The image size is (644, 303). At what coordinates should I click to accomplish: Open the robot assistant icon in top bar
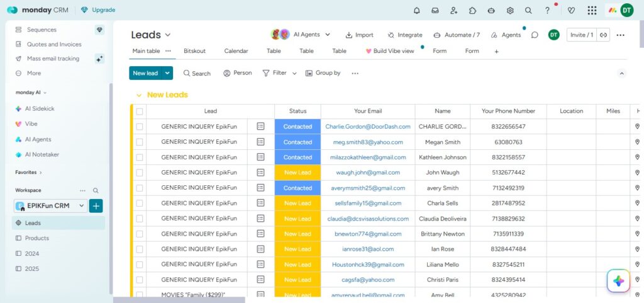pyautogui.click(x=491, y=11)
